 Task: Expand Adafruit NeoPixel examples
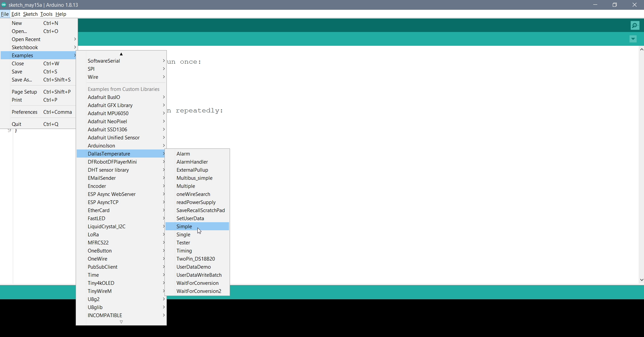pyautogui.click(x=121, y=122)
